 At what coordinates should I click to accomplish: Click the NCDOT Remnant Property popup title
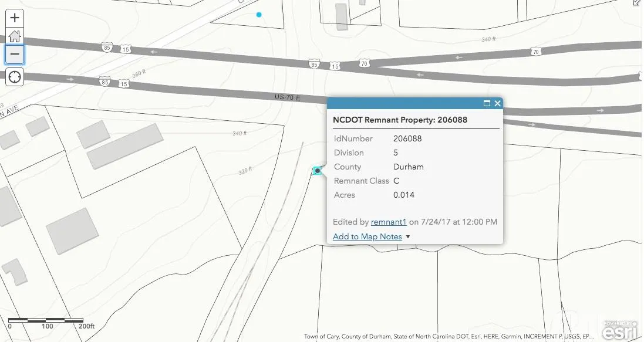click(x=400, y=120)
